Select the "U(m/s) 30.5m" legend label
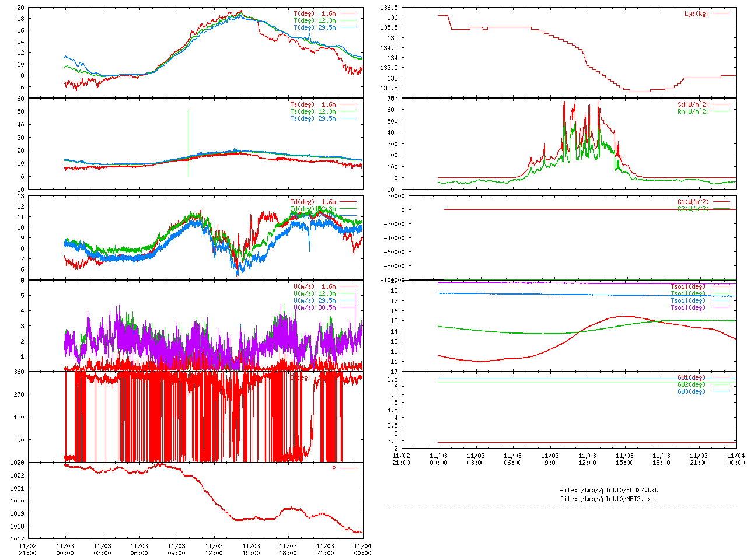 [x=315, y=307]
